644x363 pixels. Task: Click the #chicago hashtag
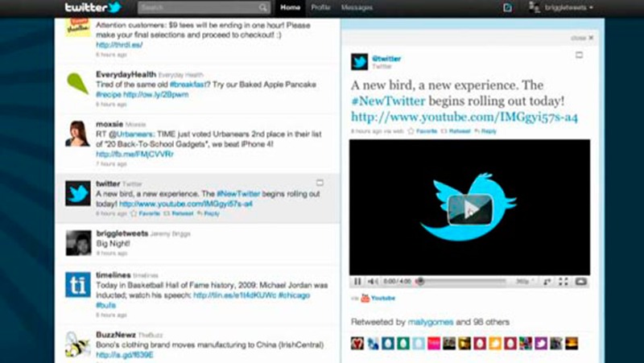(294, 295)
